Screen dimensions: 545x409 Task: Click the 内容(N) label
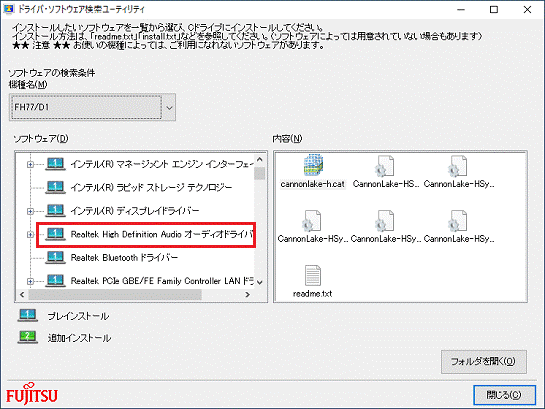pos(287,139)
